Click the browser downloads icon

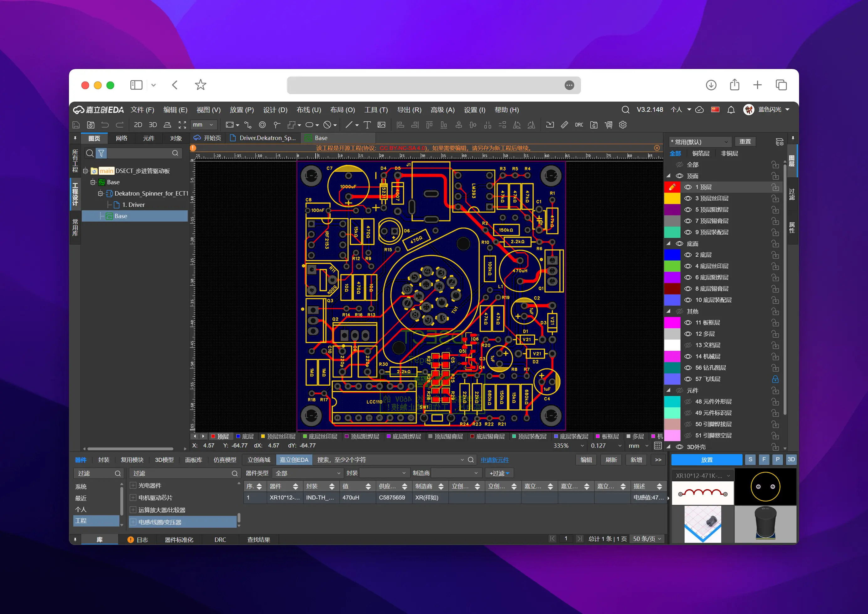711,85
